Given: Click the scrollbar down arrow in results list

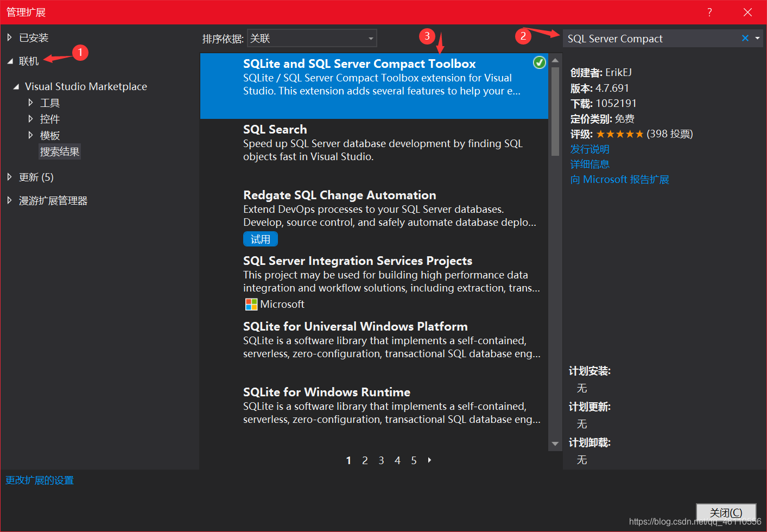Looking at the screenshot, I should click(555, 444).
